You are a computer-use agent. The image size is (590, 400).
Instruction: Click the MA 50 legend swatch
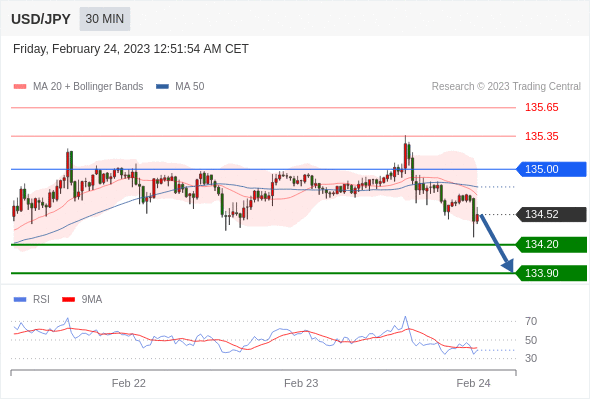[162, 87]
